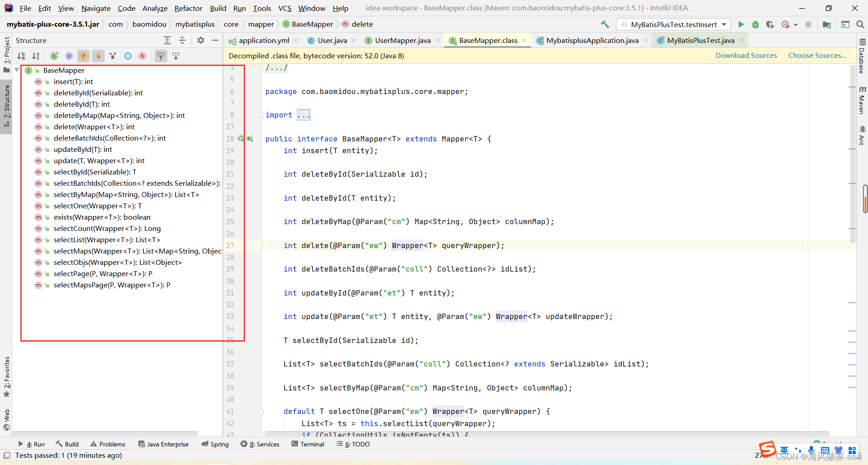
Task: Expand the folded import statements
Action: click(x=303, y=115)
